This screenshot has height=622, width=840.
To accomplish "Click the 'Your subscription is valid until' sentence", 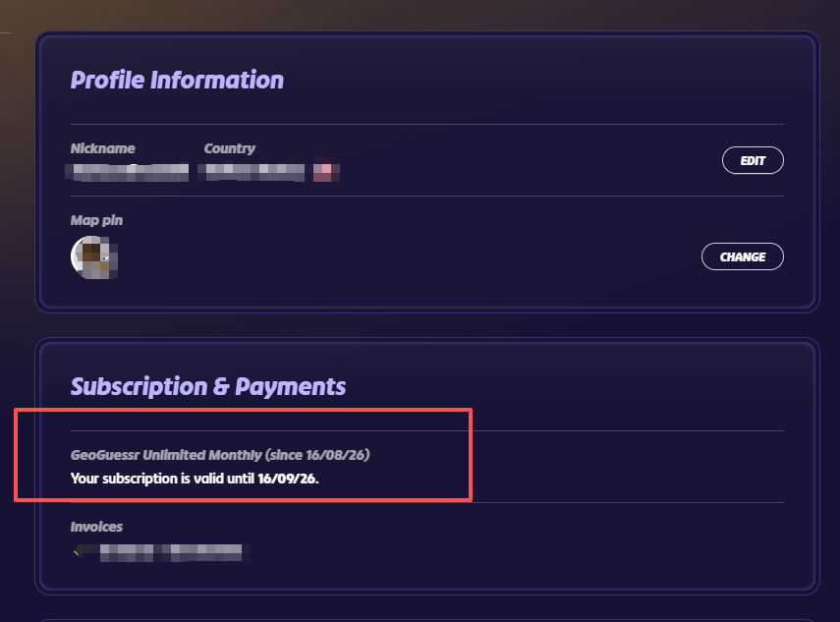I will 162,479.
